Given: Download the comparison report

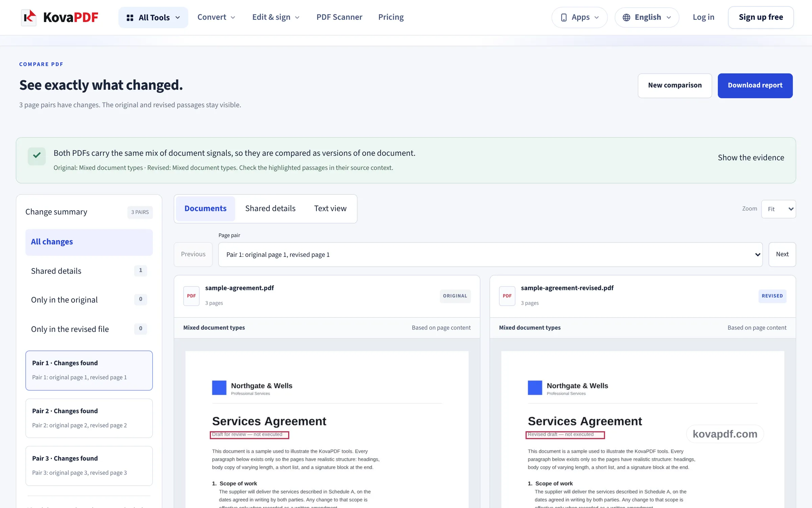Looking at the screenshot, I should (755, 86).
